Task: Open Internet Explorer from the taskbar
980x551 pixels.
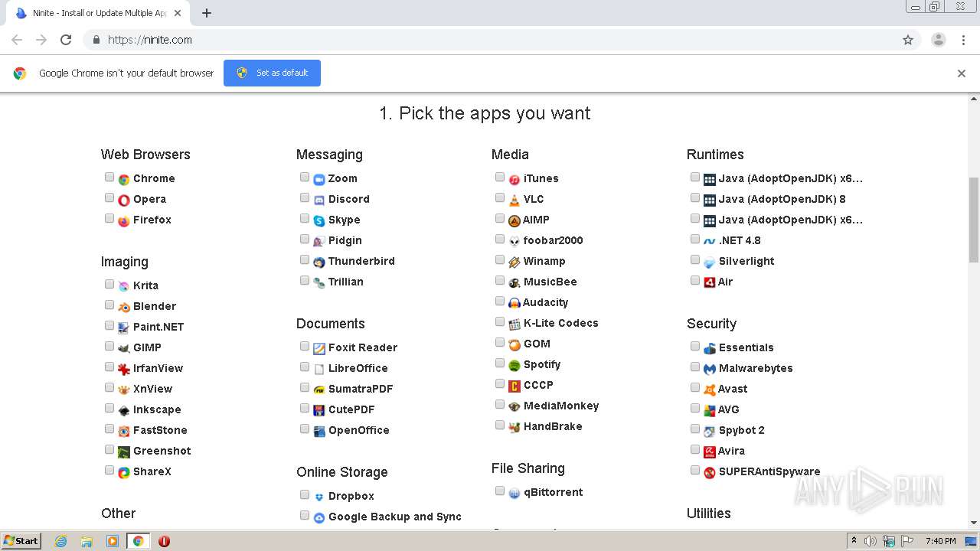Action: tap(60, 541)
